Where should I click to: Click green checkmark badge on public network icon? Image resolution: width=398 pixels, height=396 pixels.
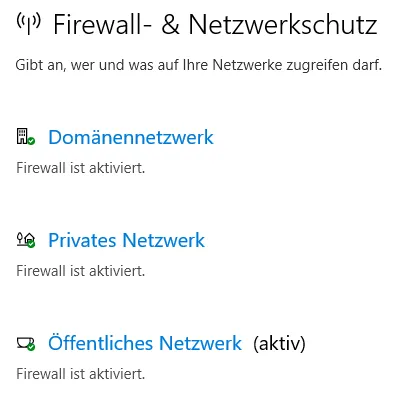tap(31, 347)
